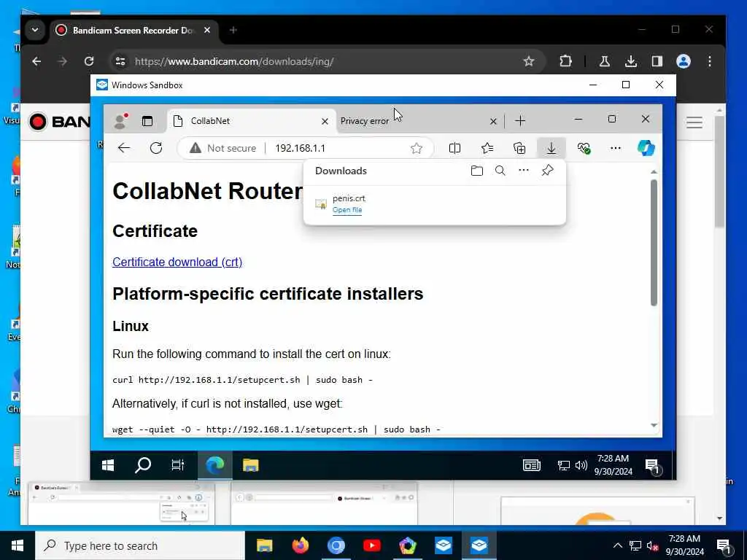Go back in Edge browser

click(124, 148)
